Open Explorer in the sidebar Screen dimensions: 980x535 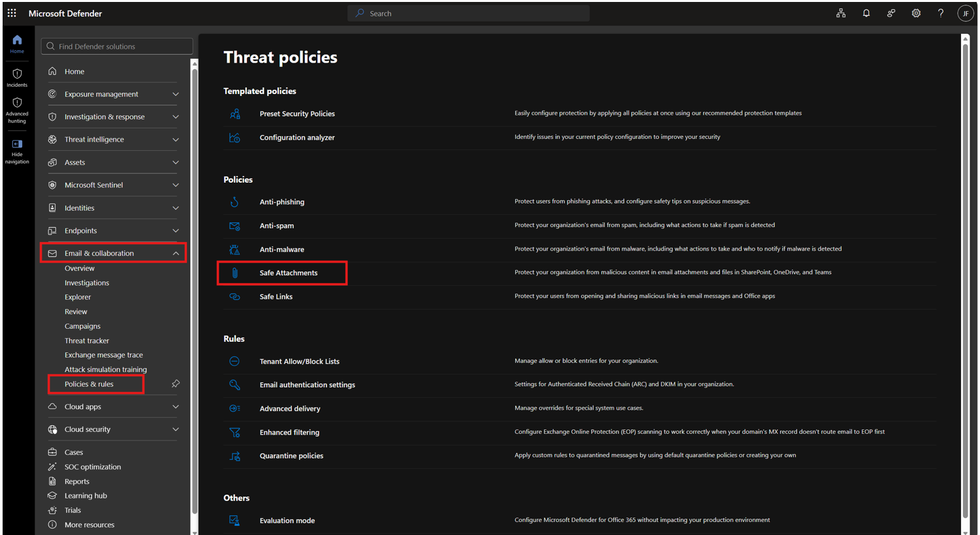(x=78, y=298)
